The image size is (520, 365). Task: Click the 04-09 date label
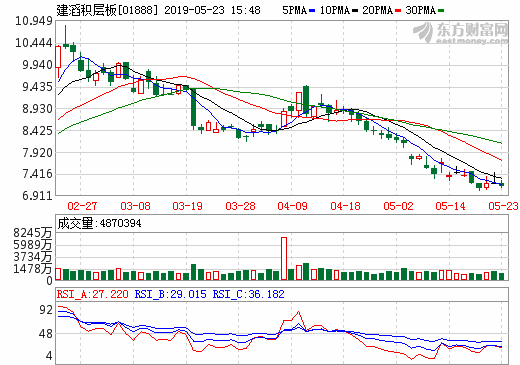292,206
